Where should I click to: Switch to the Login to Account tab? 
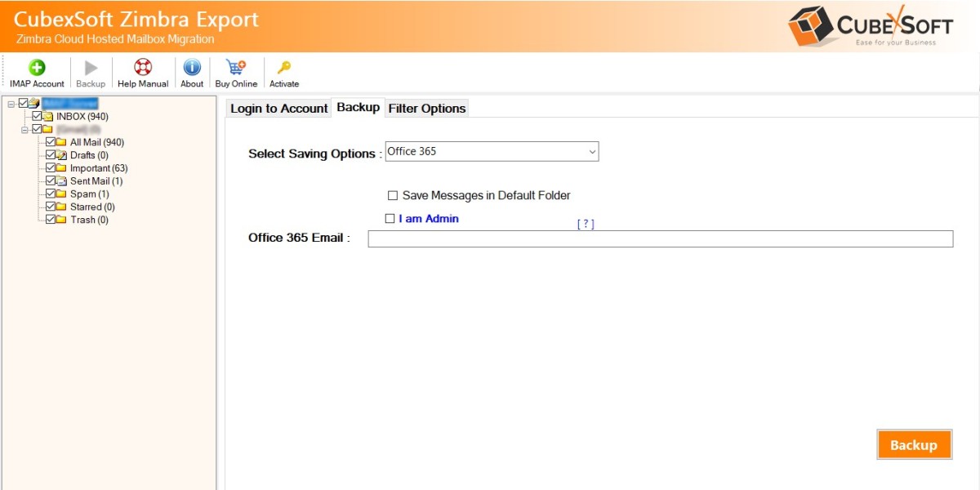278,108
